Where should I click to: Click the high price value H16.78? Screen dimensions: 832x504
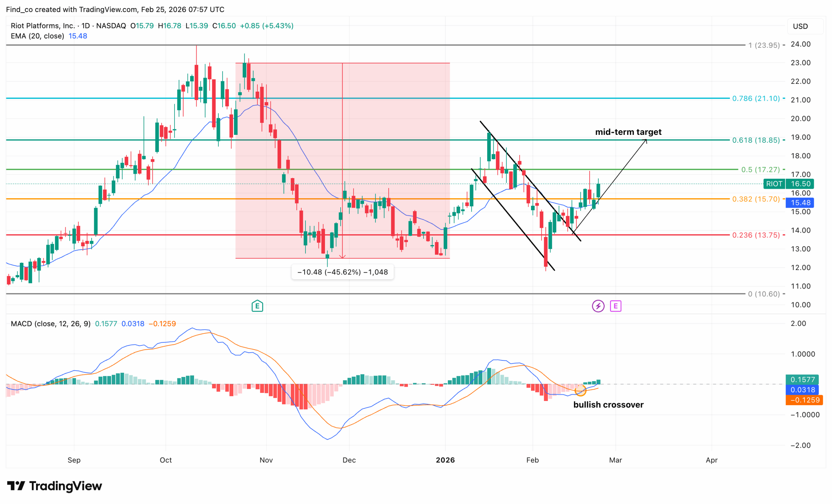click(x=170, y=26)
